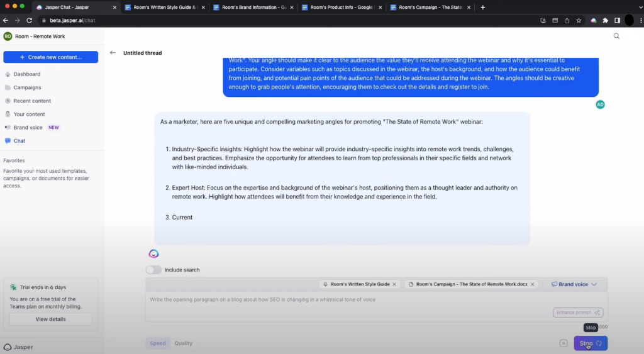The image size is (644, 354).
Task: Open Brand voice in the sidebar
Action: [28, 128]
